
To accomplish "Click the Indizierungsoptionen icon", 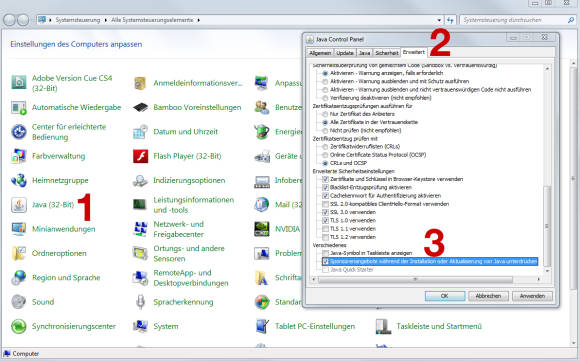I will [x=140, y=180].
